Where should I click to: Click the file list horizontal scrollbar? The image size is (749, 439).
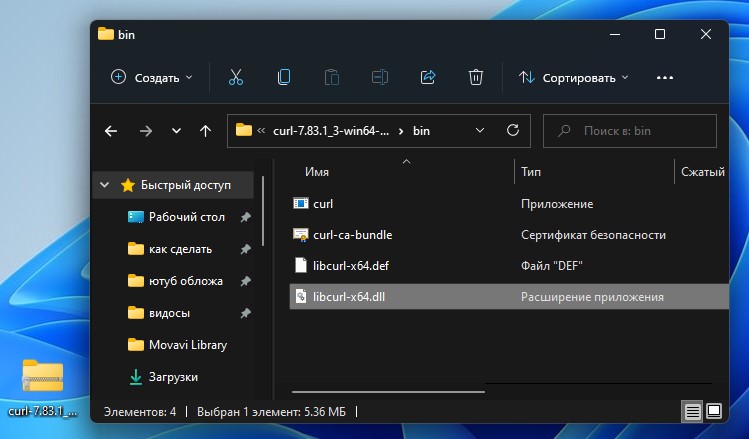point(388,392)
